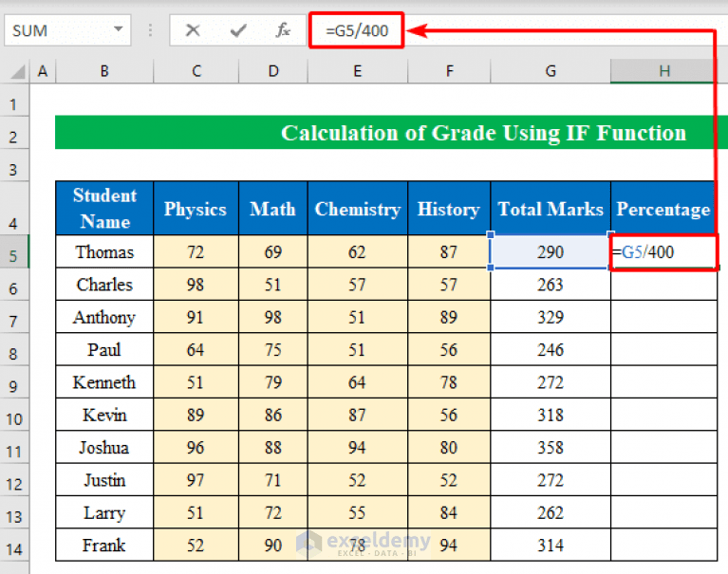Select the Kenneth name cell
Image resolution: width=728 pixels, height=574 pixels.
(104, 382)
